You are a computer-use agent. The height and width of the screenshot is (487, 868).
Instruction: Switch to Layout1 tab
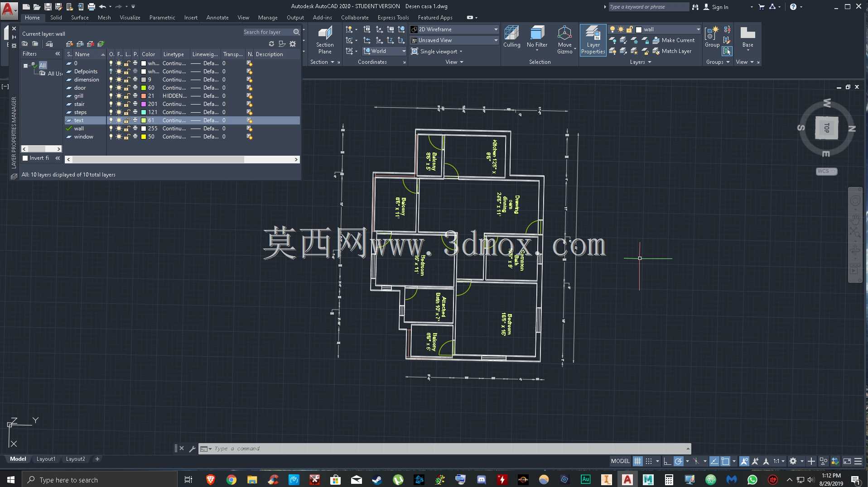[x=46, y=459]
